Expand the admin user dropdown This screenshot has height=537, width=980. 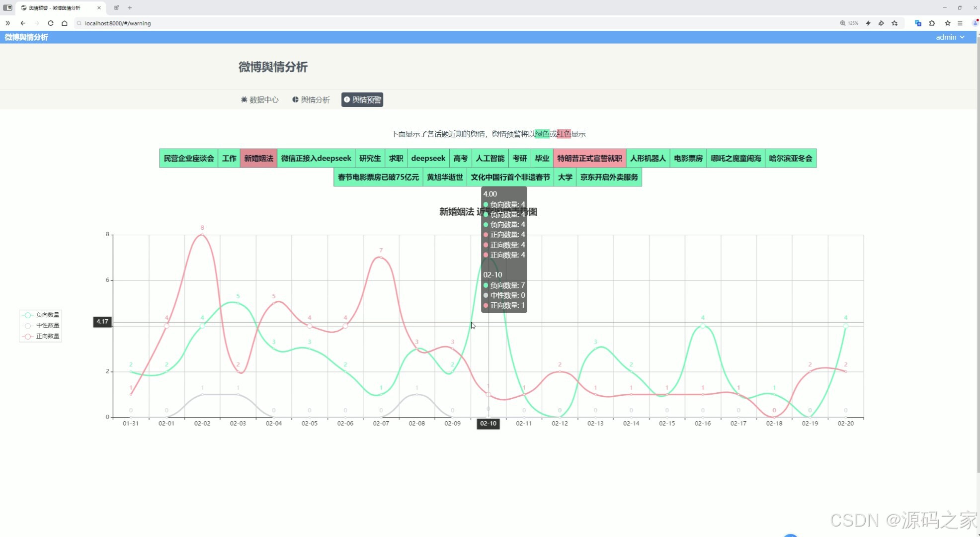pos(950,37)
